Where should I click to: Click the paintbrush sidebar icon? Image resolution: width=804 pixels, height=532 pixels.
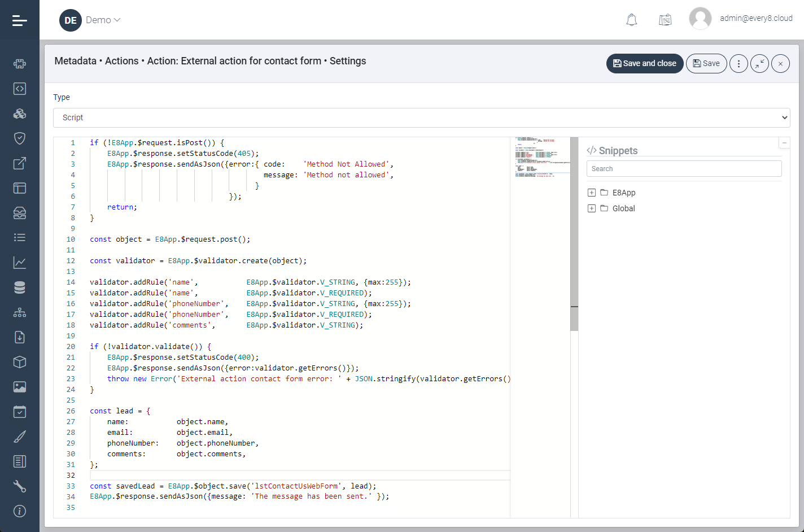click(20, 437)
